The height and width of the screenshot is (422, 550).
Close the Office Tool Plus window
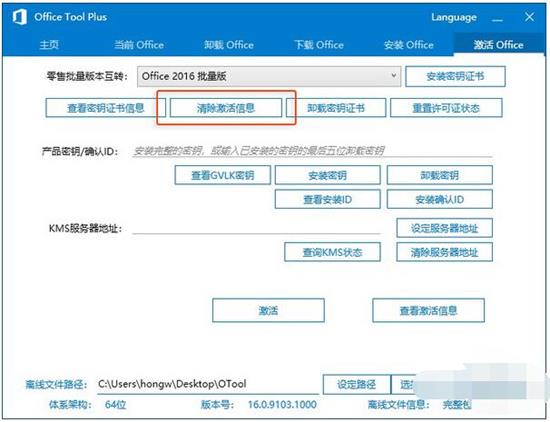[x=530, y=17]
